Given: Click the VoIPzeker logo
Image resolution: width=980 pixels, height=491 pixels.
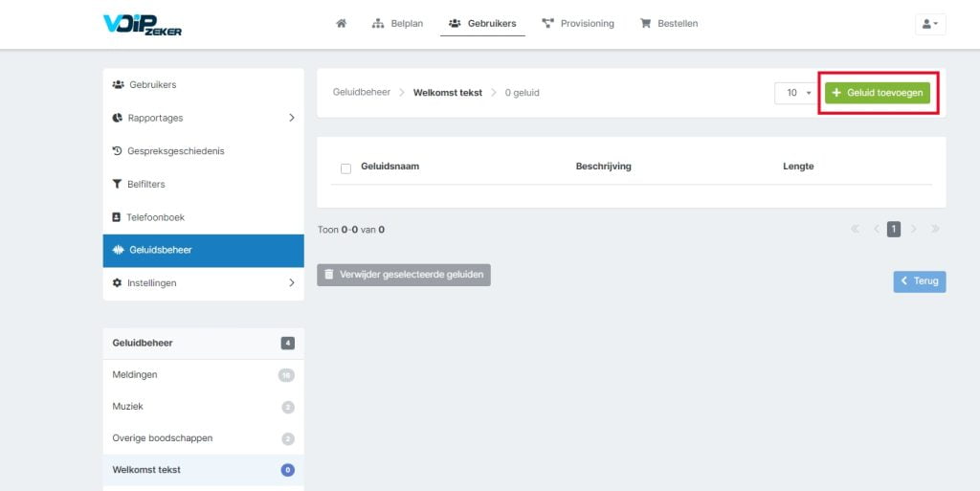Looking at the screenshot, I should click(x=143, y=24).
